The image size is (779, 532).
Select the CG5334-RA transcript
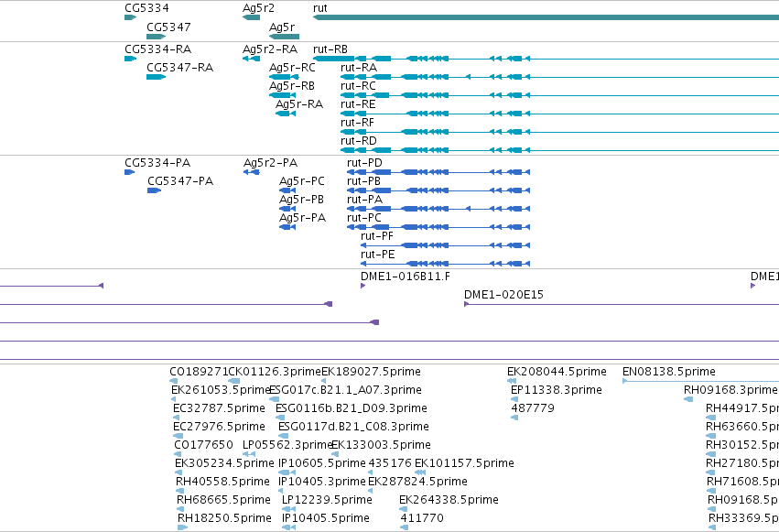(x=130, y=59)
